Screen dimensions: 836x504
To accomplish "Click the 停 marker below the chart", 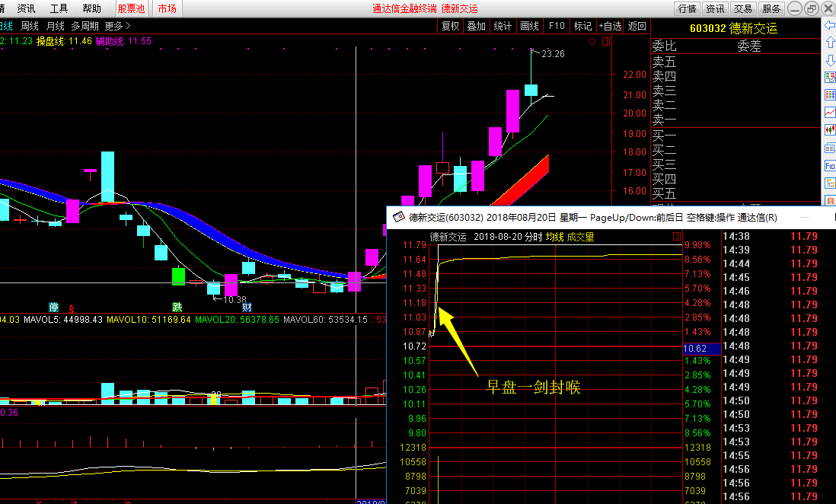I will pos(54,308).
